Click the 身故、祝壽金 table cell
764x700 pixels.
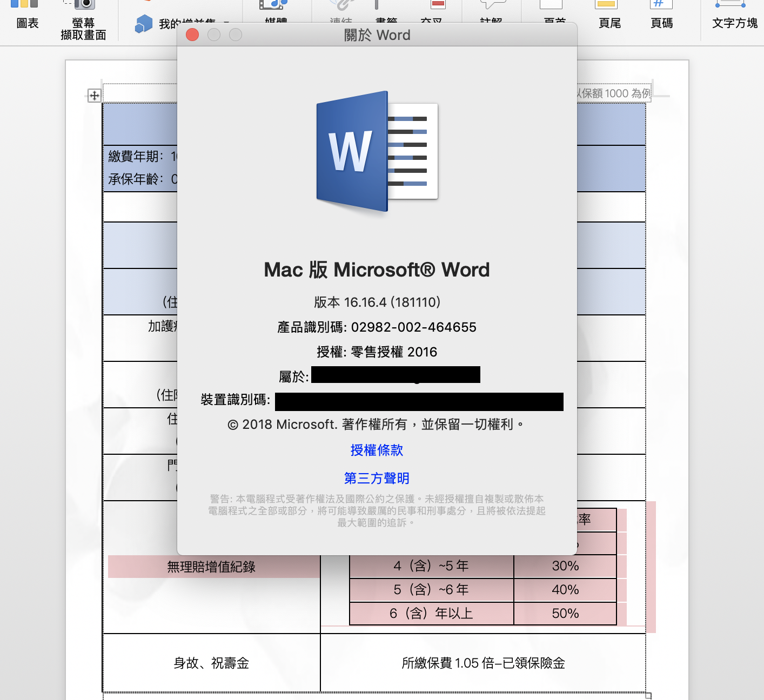(211, 663)
